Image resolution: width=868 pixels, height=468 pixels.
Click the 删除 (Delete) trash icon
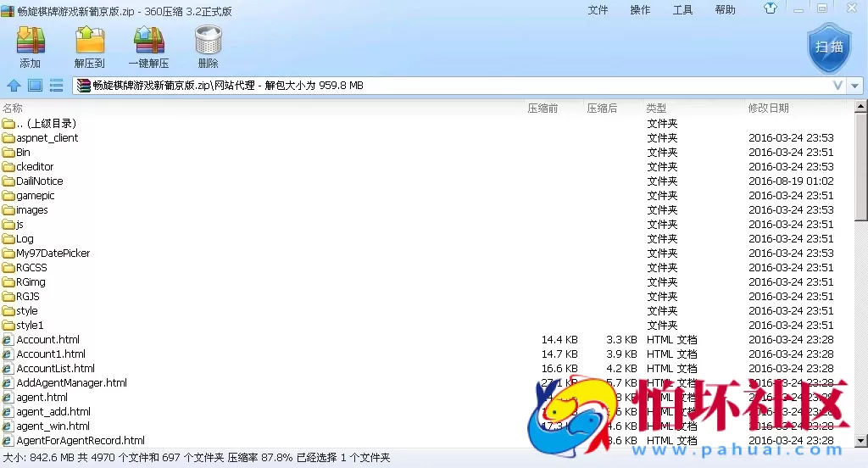(x=209, y=40)
